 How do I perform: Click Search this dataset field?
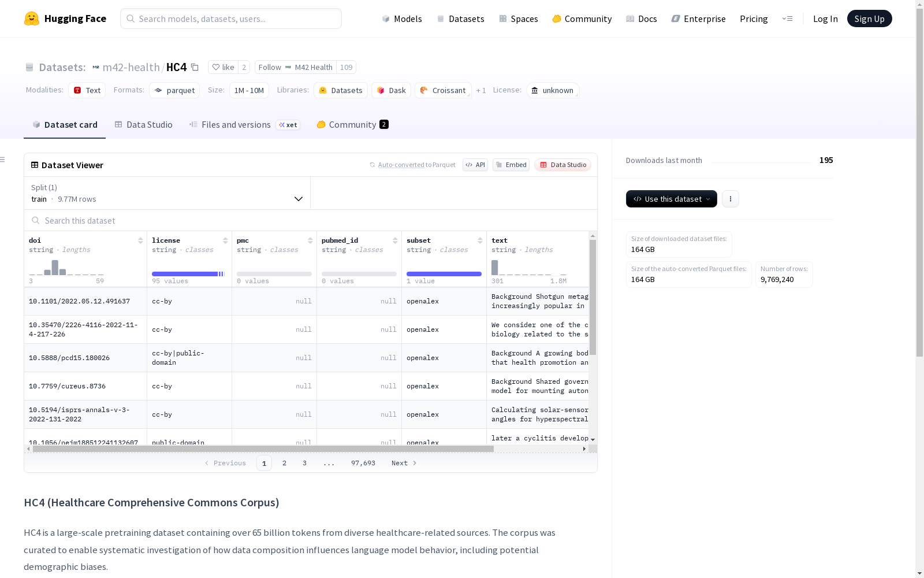tap(311, 221)
